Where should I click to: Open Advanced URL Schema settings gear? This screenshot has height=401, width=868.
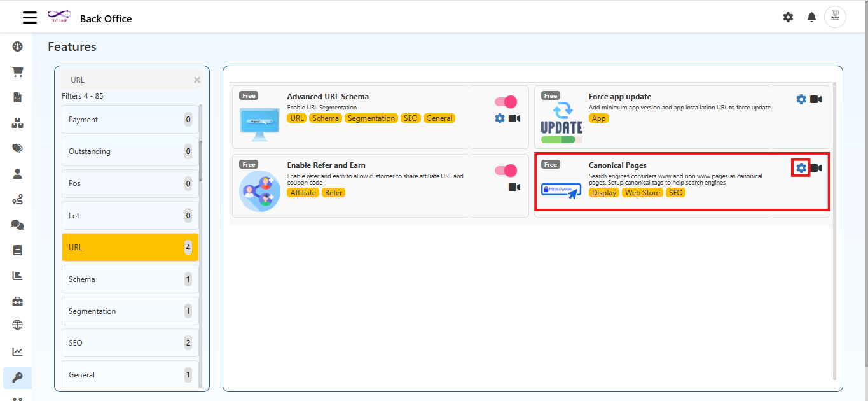pyautogui.click(x=499, y=118)
